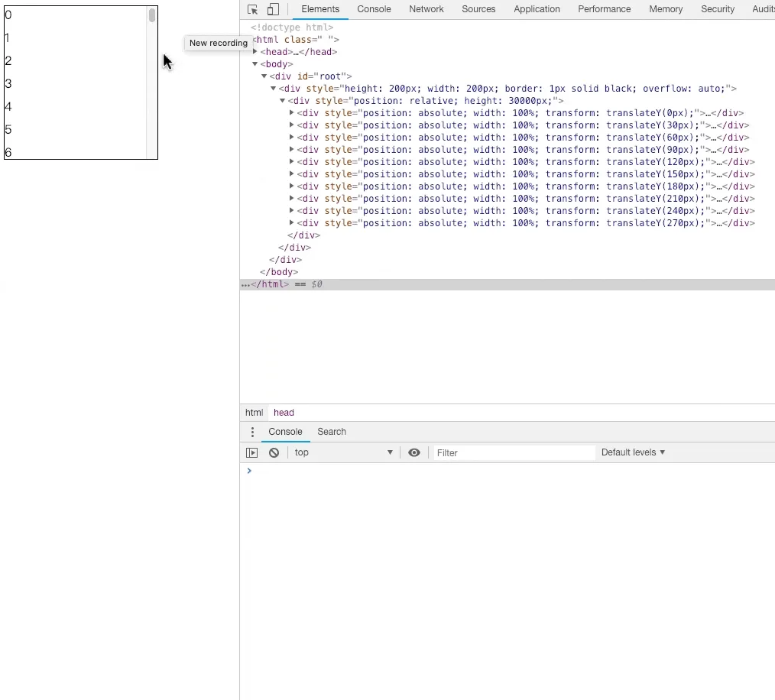Image resolution: width=775 pixels, height=700 pixels.
Task: Click the console prompt line
Action: pyautogui.click(x=507, y=471)
